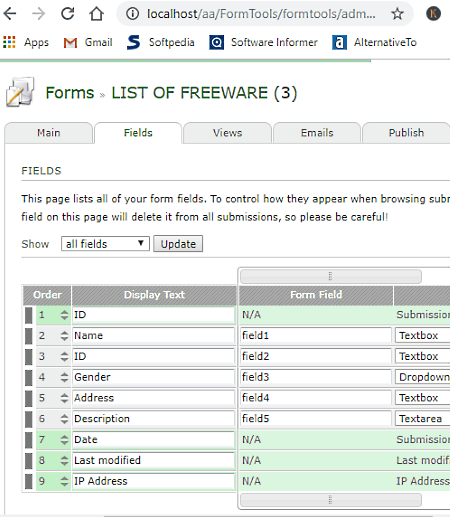Open the Apps grid shortcut
The width and height of the screenshot is (450, 517).
(26, 42)
